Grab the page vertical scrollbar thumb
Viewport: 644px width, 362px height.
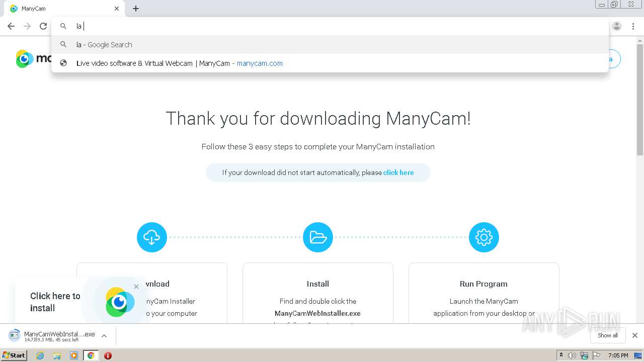pos(640,99)
